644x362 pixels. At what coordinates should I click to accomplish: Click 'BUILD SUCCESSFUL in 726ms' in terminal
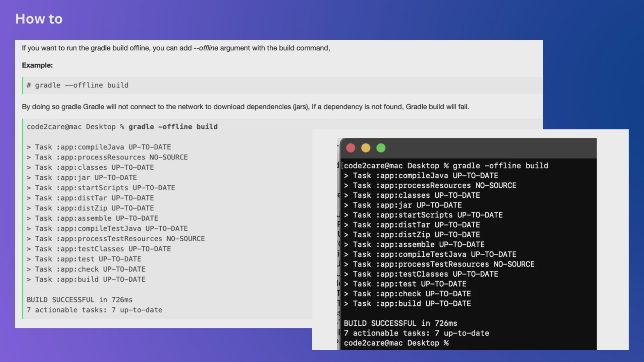click(x=400, y=323)
